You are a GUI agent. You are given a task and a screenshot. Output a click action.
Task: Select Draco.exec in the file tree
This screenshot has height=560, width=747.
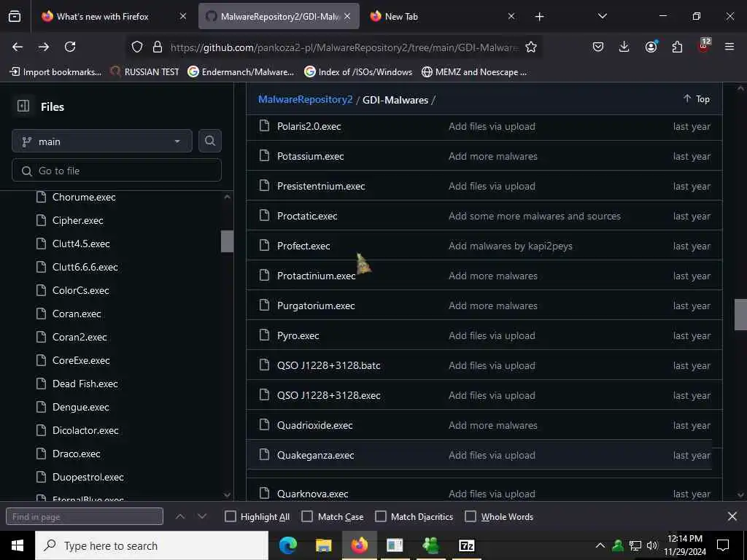coord(76,454)
